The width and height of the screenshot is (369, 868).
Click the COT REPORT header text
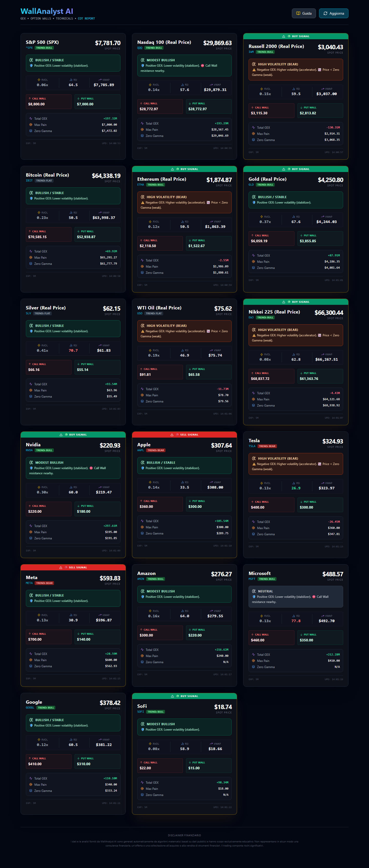click(x=86, y=18)
